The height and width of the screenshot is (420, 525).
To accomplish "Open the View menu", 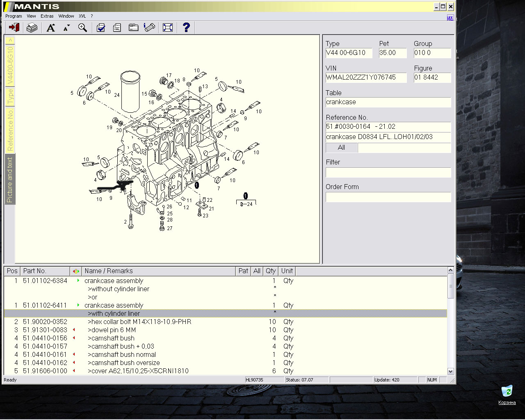I will click(x=31, y=16).
